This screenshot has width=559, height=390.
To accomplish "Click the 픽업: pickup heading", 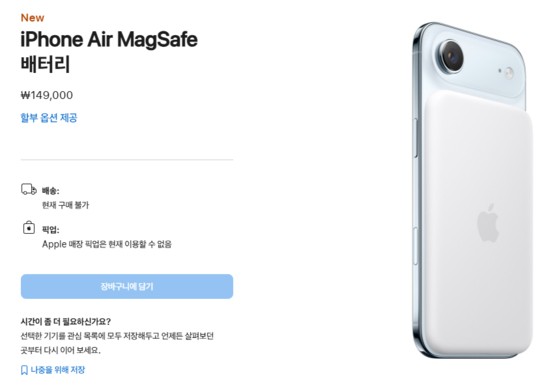I will click(x=51, y=230).
